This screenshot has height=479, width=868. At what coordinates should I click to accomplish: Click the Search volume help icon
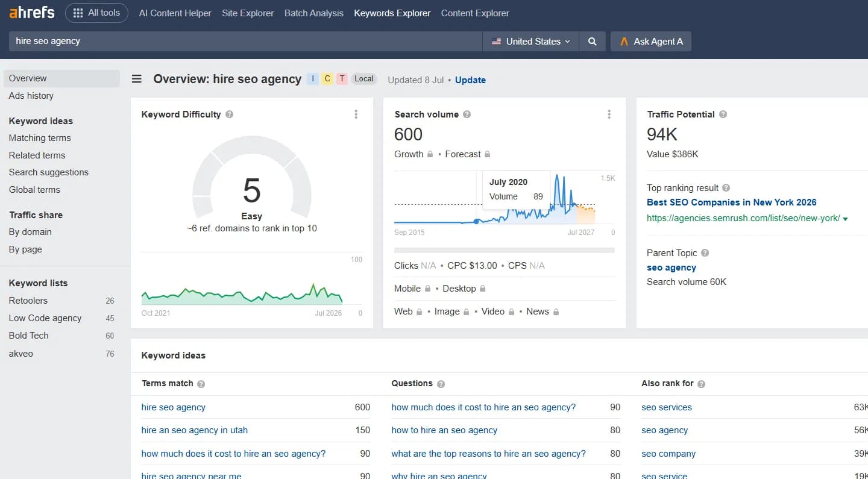[x=467, y=114]
